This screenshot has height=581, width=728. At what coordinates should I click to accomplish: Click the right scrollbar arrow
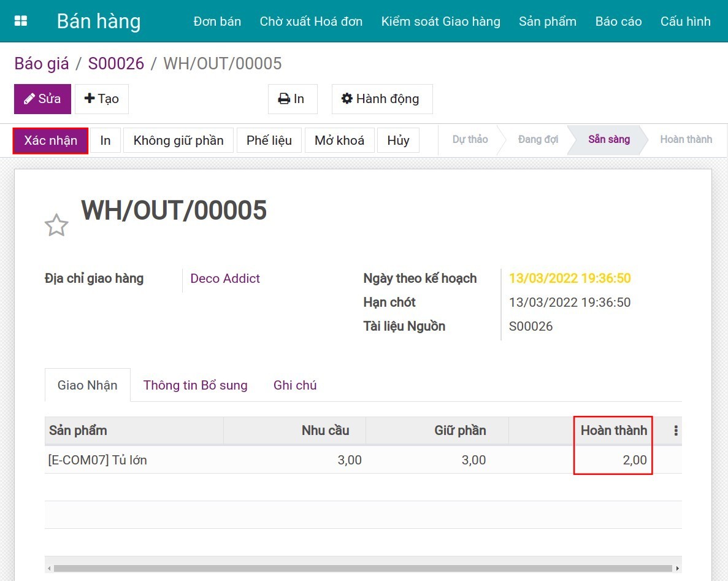[677, 569]
